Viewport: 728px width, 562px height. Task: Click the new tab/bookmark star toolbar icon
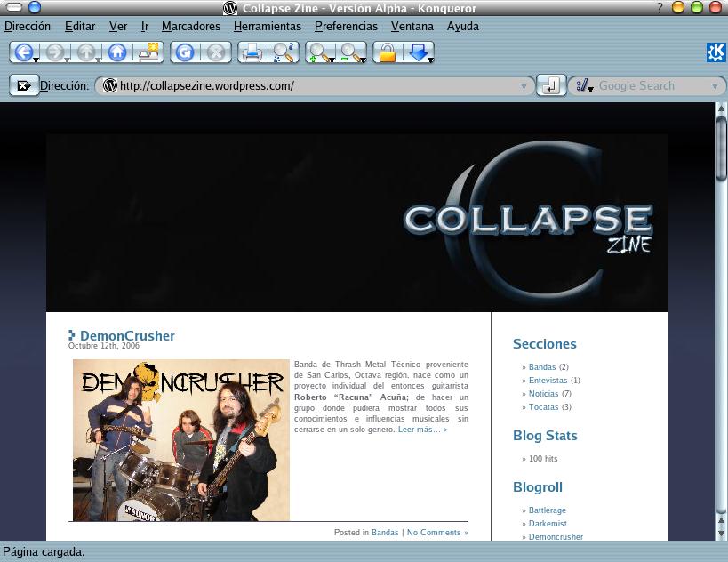148,52
